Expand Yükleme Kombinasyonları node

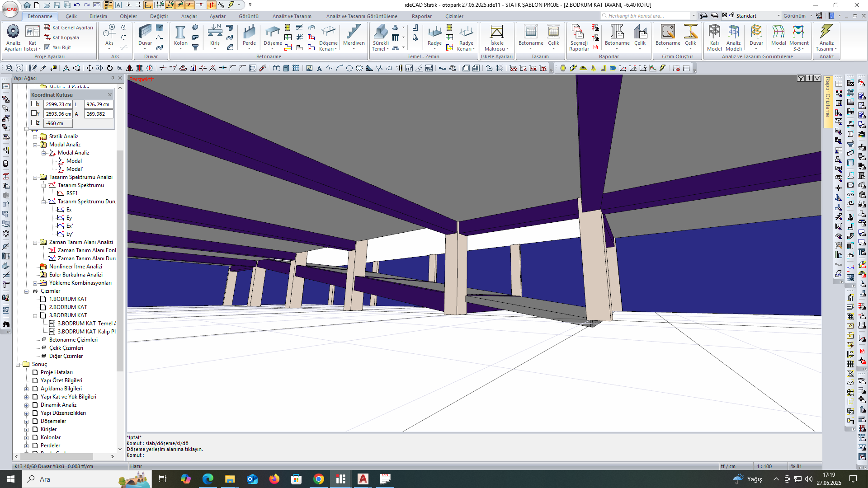[x=35, y=283]
